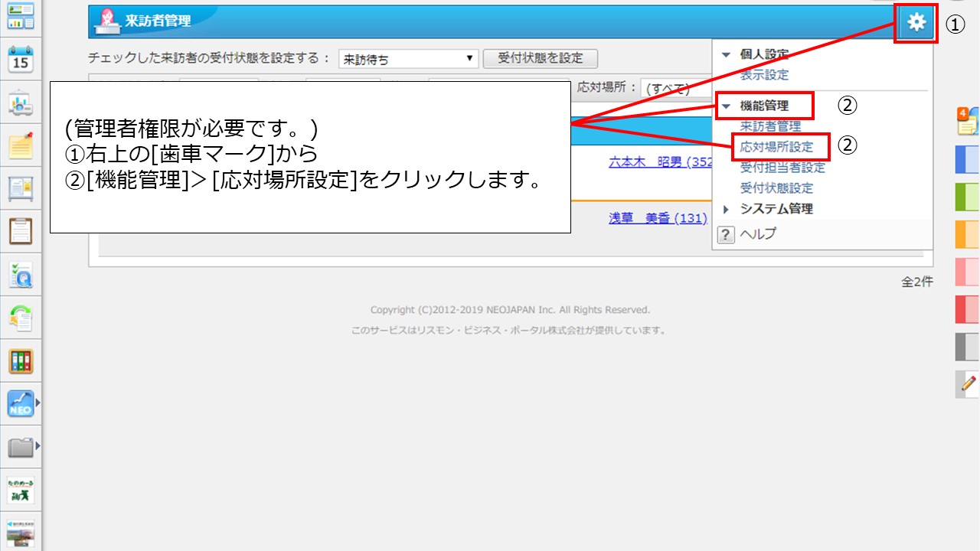This screenshot has height=551, width=980.
Task: Pick the green sticky note color
Action: 967,197
